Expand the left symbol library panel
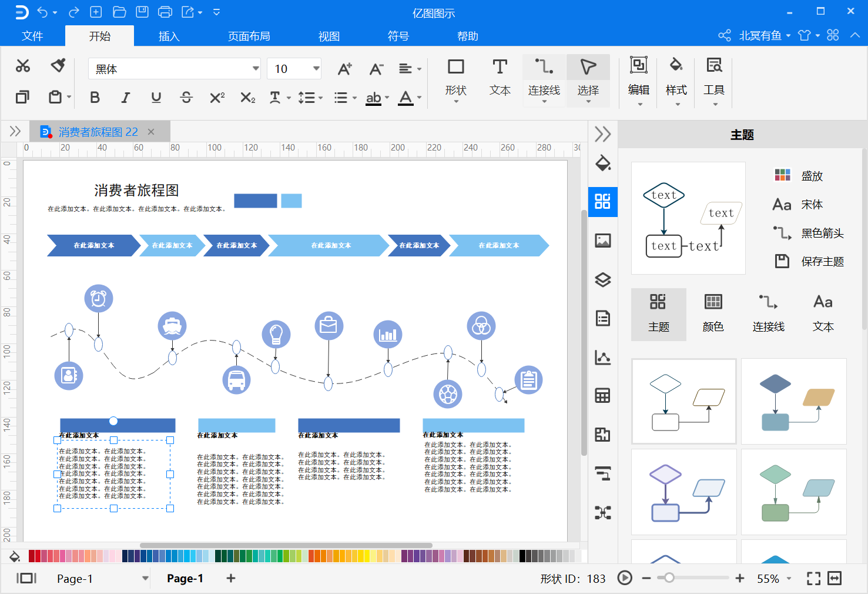This screenshot has height=594, width=868. (x=15, y=131)
